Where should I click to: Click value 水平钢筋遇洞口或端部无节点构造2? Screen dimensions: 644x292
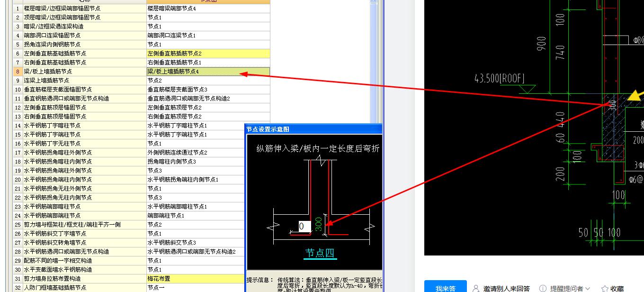[x=196, y=252]
